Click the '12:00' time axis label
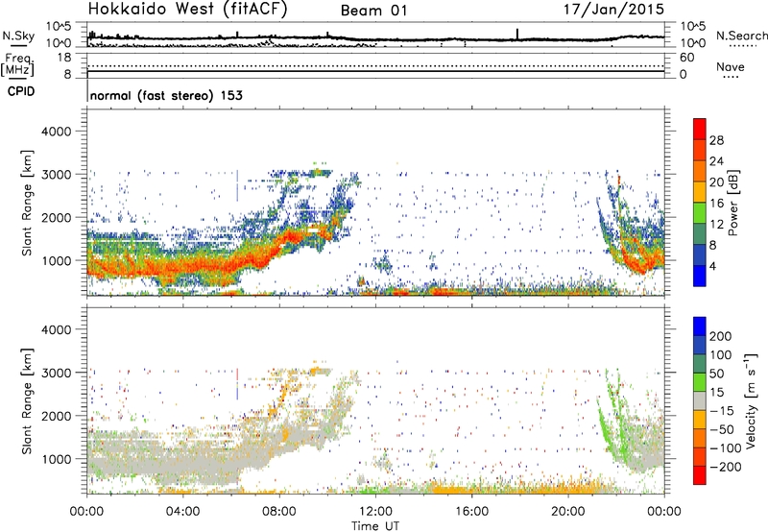The width and height of the screenshot is (768, 532). pyautogui.click(x=375, y=512)
